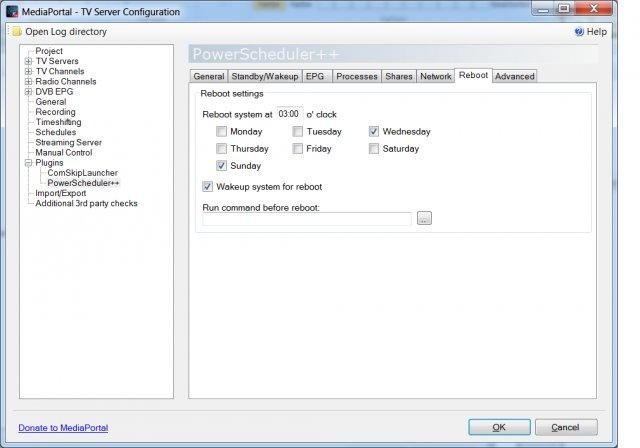Screen dimensions: 640x448
Task: Click the MediaPortal title bar app icon
Action: [x=12, y=11]
